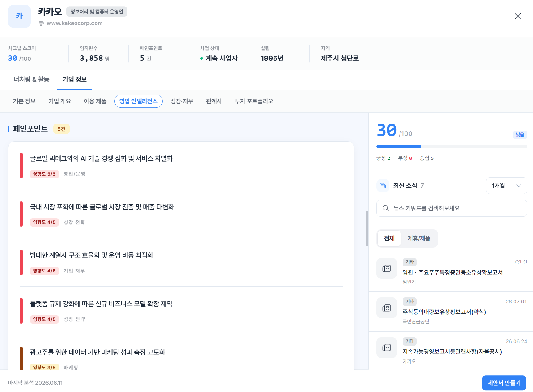Click the 제안서 만들기 button
The image size is (533, 392).
point(504,383)
